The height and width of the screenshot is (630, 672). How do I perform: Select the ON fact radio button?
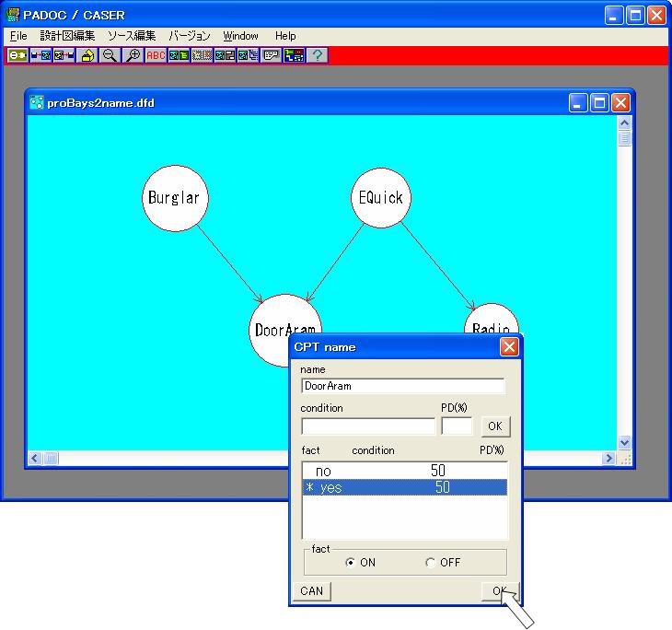click(351, 563)
